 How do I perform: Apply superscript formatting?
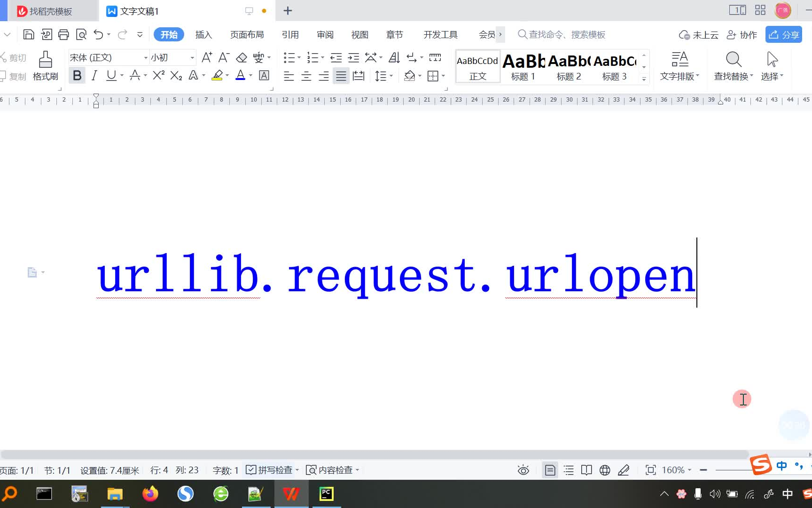159,75
